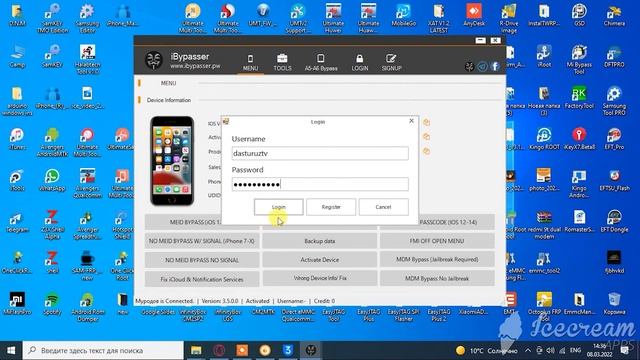Open the iTunes desktop icon

point(17,139)
